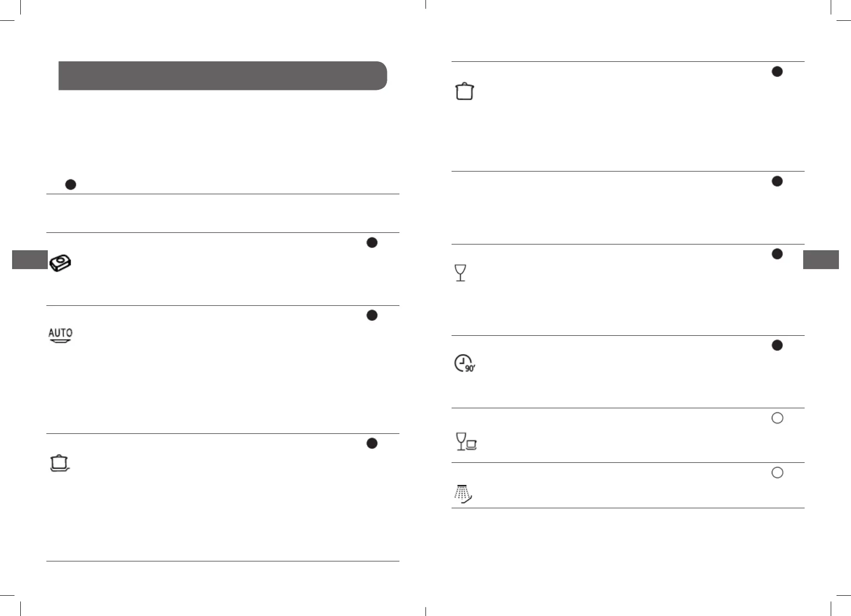The image size is (851, 616).
Task: Click the legend filled circle below the header
Action: tap(71, 185)
